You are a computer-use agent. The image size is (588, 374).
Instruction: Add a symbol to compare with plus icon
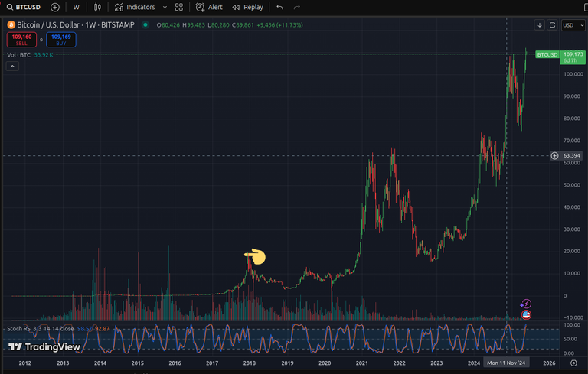[x=55, y=7]
